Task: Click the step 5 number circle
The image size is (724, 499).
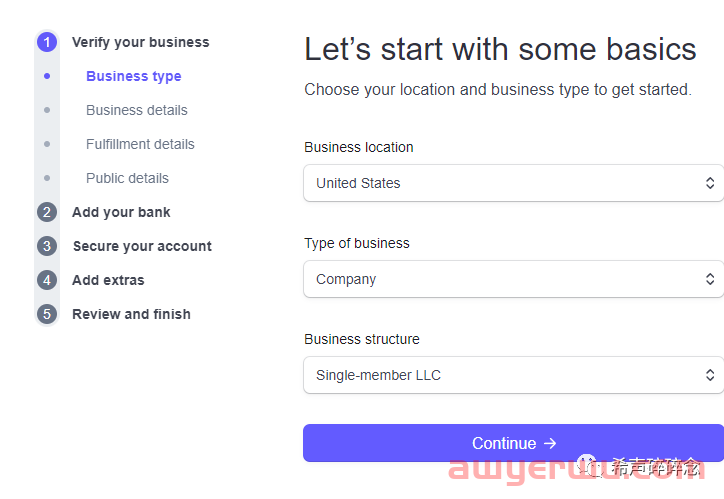Action: coord(47,314)
